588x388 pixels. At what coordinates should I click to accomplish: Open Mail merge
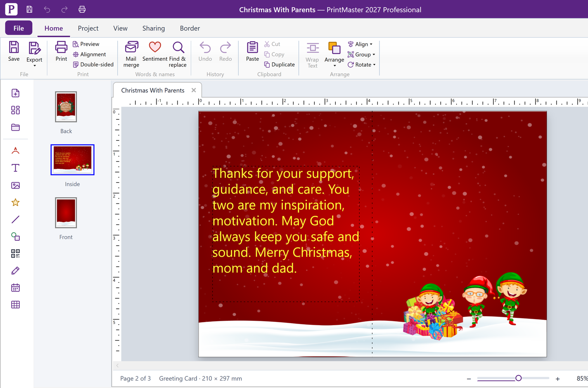coord(131,54)
